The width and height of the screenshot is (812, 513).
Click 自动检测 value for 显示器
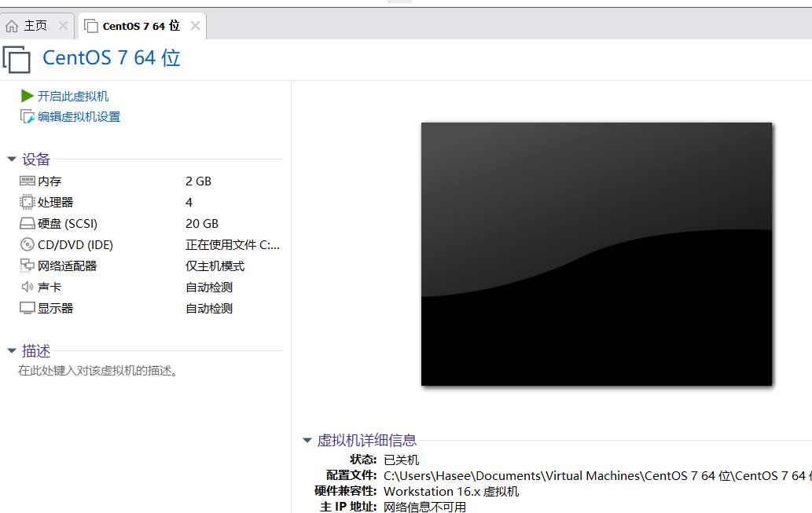[x=209, y=309]
